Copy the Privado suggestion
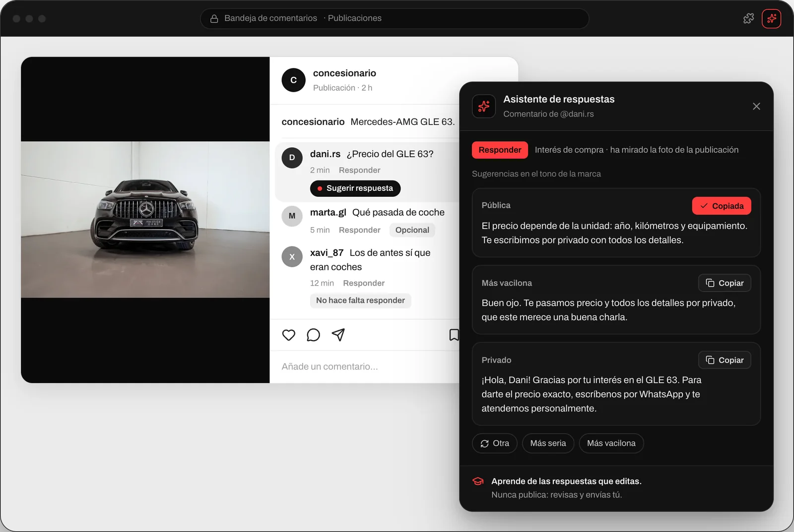This screenshot has width=794, height=532. coord(725,360)
